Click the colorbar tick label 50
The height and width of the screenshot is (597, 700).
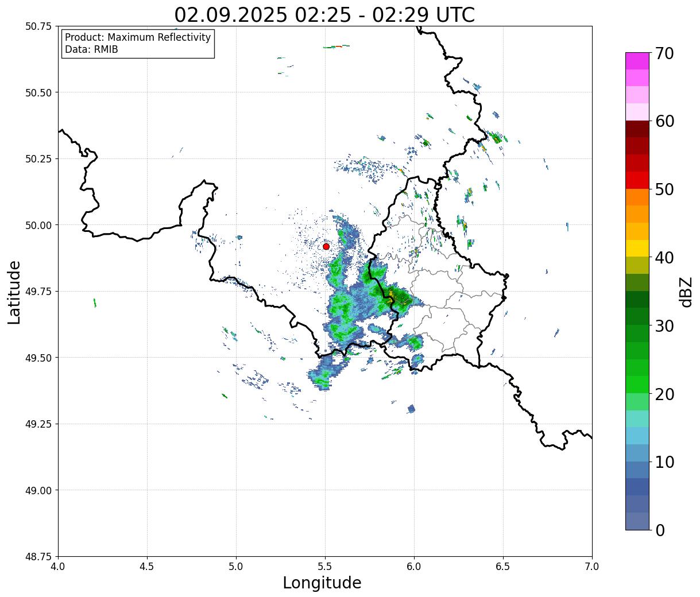point(664,189)
